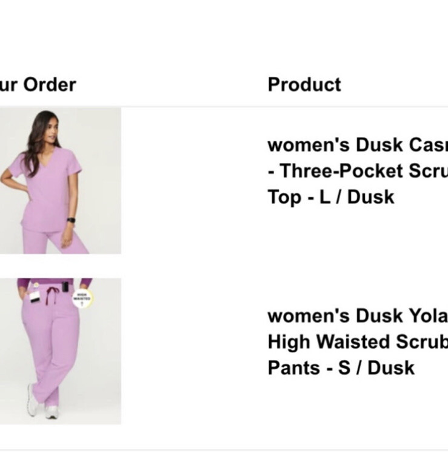Viewport: 448px width, 476px height.
Task: Select the Pants - S / Dusk variant text
Action: pos(341,368)
